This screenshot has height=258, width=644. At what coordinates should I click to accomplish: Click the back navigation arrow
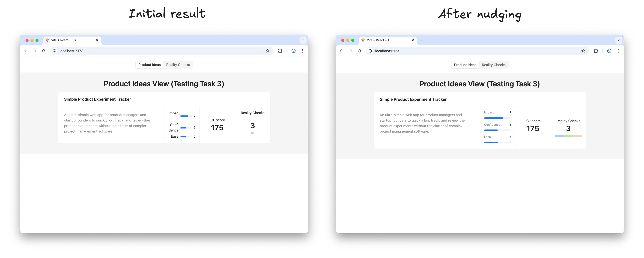(x=26, y=51)
